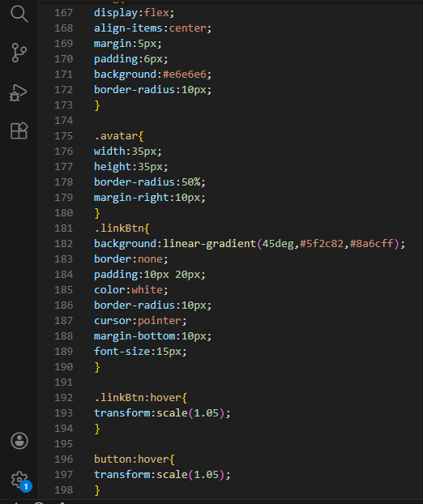The image size is (423, 504).
Task: Click the .avatar selector text
Action: tap(116, 136)
